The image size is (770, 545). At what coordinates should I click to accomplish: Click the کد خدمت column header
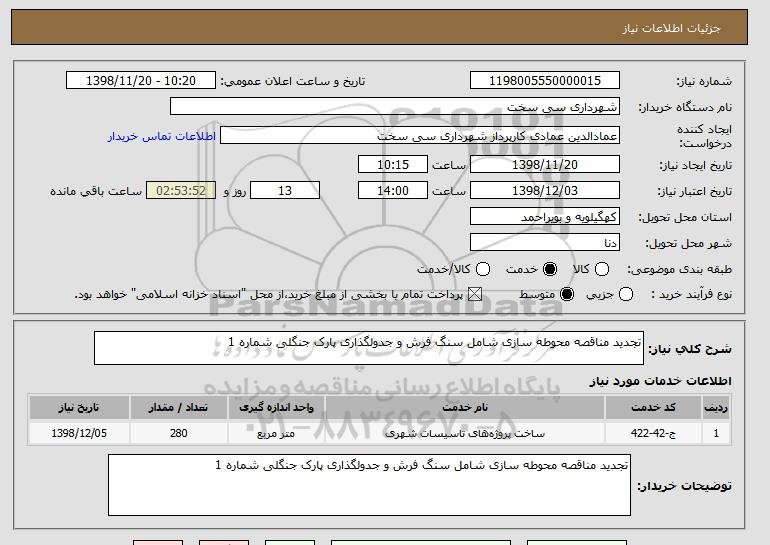[x=653, y=408]
